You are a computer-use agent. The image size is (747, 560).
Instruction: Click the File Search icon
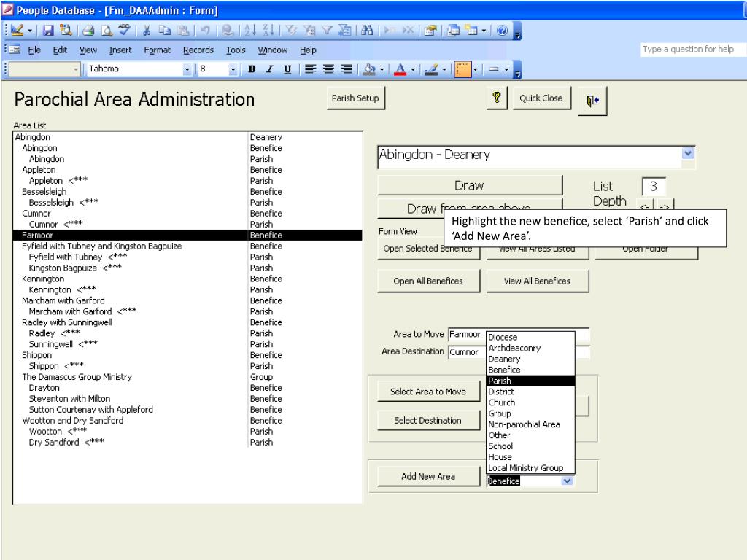66,30
